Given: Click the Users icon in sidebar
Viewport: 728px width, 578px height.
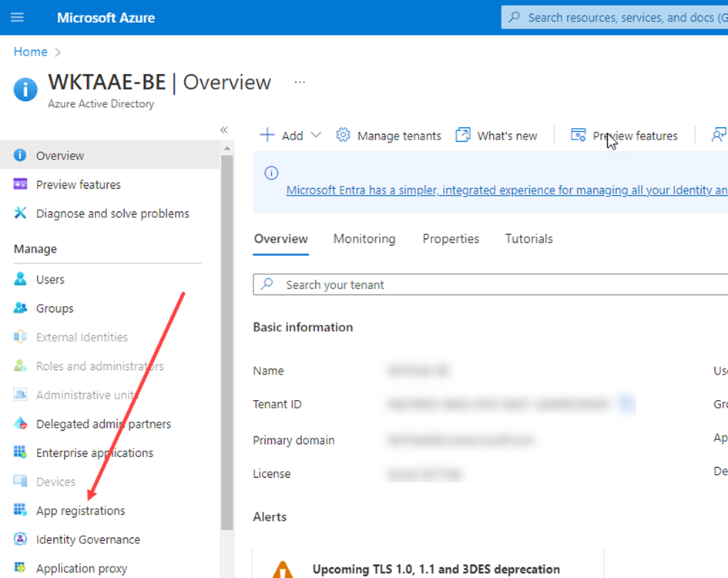Looking at the screenshot, I should [21, 280].
